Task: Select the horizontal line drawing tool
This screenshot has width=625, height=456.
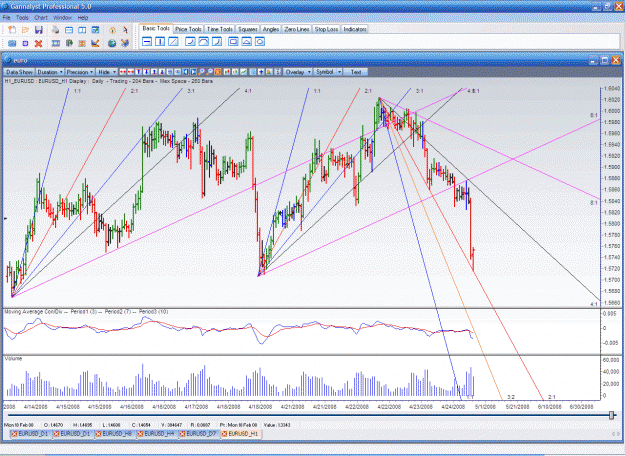Action: click(147, 41)
